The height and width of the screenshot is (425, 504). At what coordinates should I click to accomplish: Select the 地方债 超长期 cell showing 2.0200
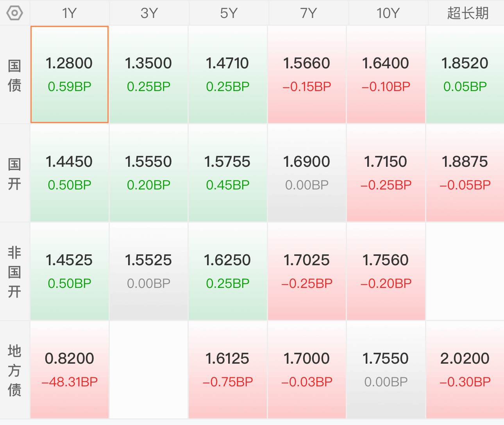pyautogui.click(x=465, y=370)
